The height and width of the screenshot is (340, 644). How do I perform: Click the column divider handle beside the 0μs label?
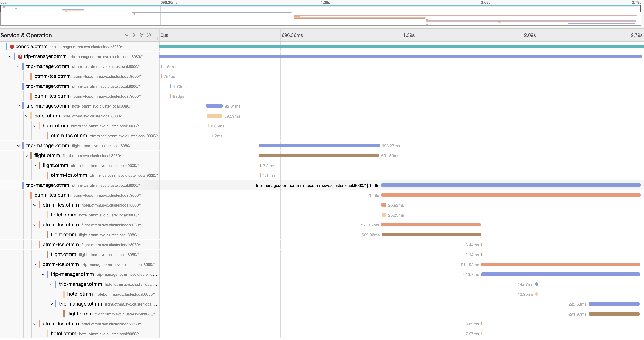click(157, 39)
